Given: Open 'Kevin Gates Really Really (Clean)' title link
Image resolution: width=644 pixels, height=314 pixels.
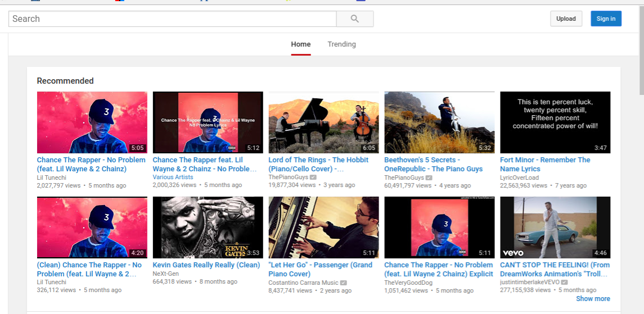Looking at the screenshot, I should point(206,265).
